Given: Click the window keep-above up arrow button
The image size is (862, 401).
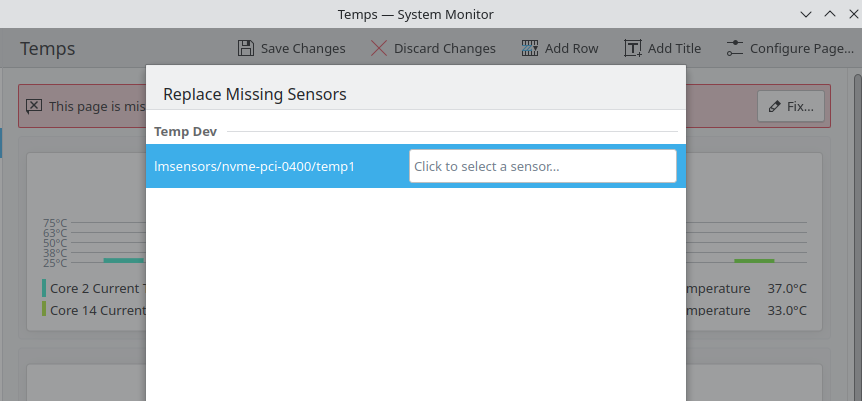Looking at the screenshot, I should pos(829,14).
